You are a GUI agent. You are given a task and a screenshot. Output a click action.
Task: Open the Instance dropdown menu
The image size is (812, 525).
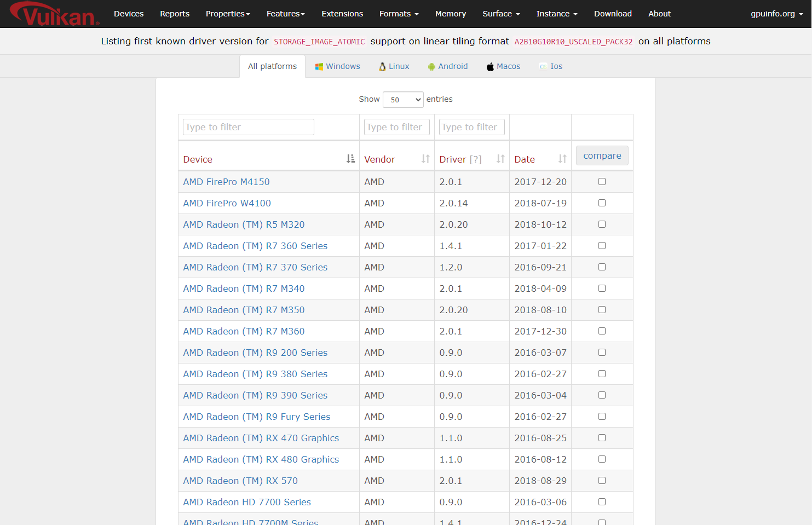click(x=557, y=14)
